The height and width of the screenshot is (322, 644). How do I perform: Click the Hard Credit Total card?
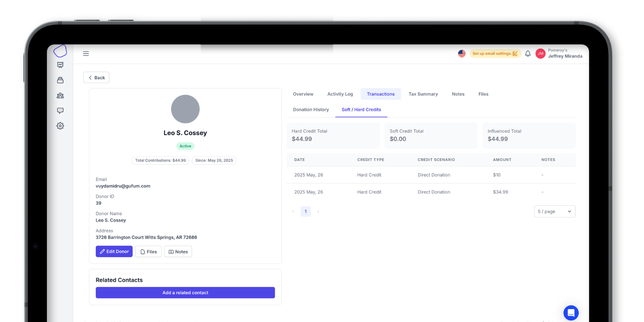pyautogui.click(x=333, y=135)
